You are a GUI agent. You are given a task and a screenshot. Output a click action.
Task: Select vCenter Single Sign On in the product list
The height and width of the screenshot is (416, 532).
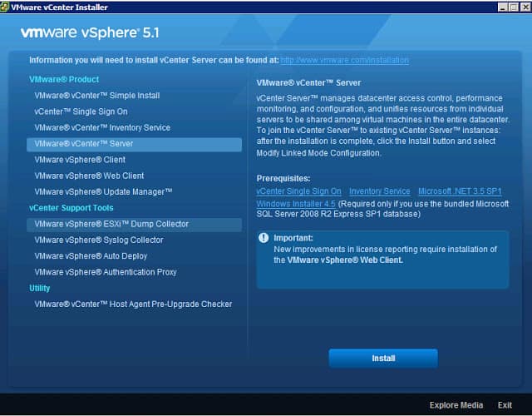pyautogui.click(x=81, y=111)
